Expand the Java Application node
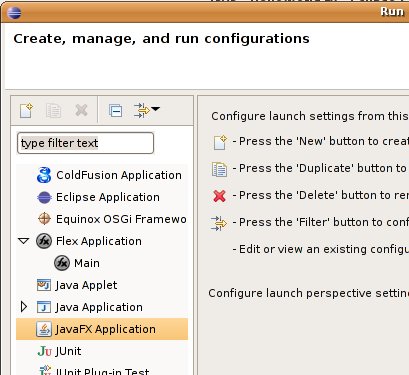The width and height of the screenshot is (409, 375). pyautogui.click(x=24, y=307)
